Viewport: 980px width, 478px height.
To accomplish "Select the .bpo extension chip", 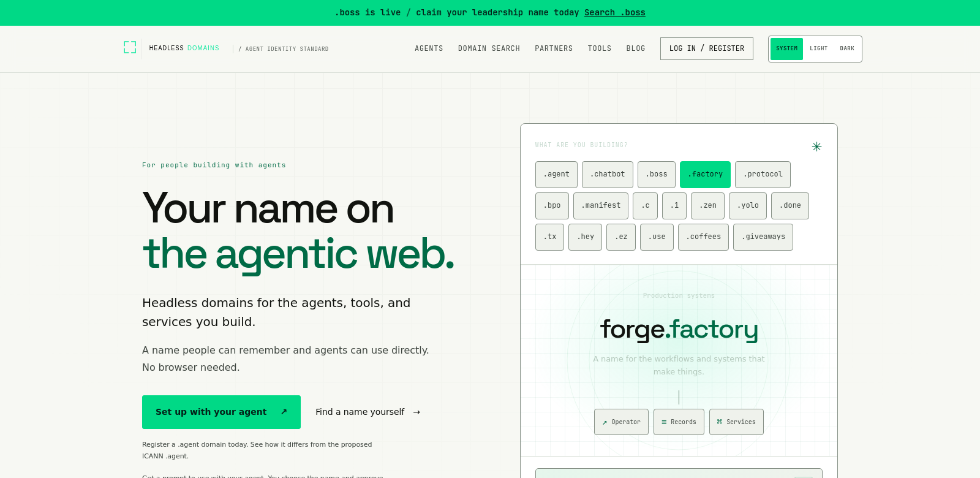I will click(x=552, y=206).
